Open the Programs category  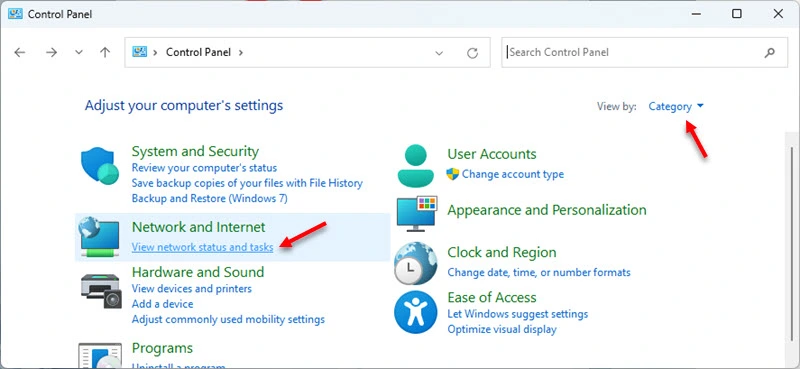[x=162, y=348]
